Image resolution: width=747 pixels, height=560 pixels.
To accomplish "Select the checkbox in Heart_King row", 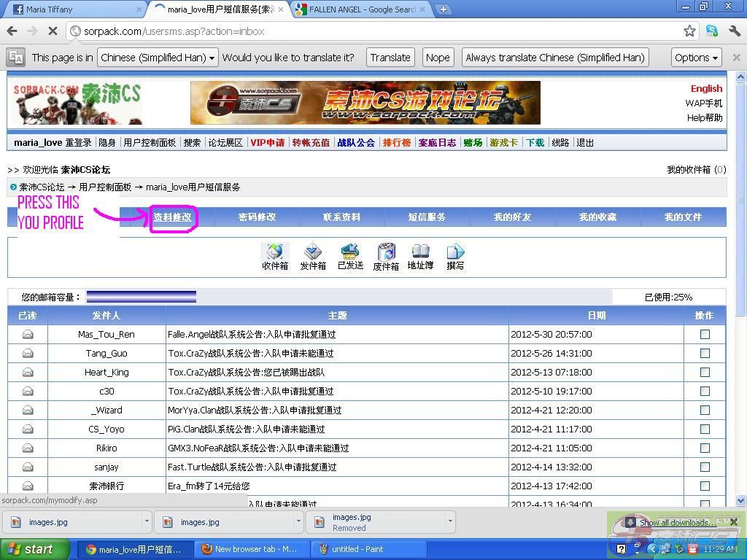I will (705, 372).
